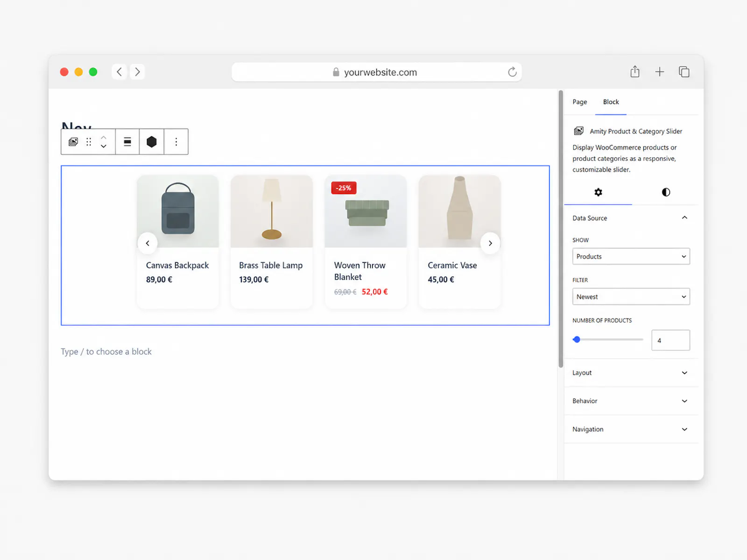The height and width of the screenshot is (560, 747).
Task: Click the slider previous arrow
Action: [148, 243]
